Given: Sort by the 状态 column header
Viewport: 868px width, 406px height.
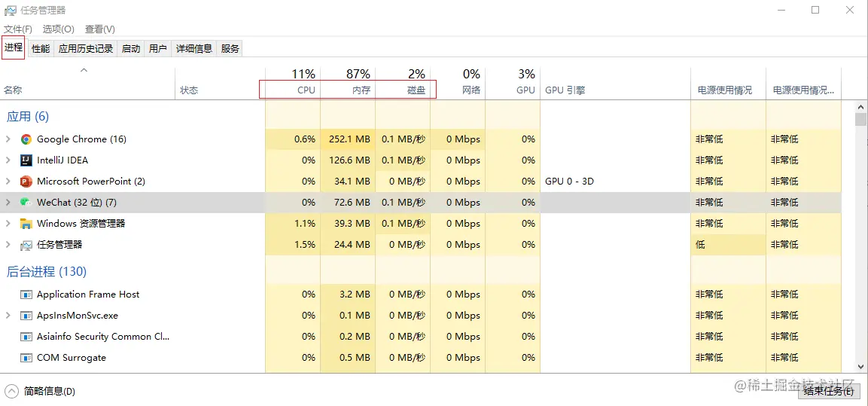Looking at the screenshot, I should coord(221,83).
